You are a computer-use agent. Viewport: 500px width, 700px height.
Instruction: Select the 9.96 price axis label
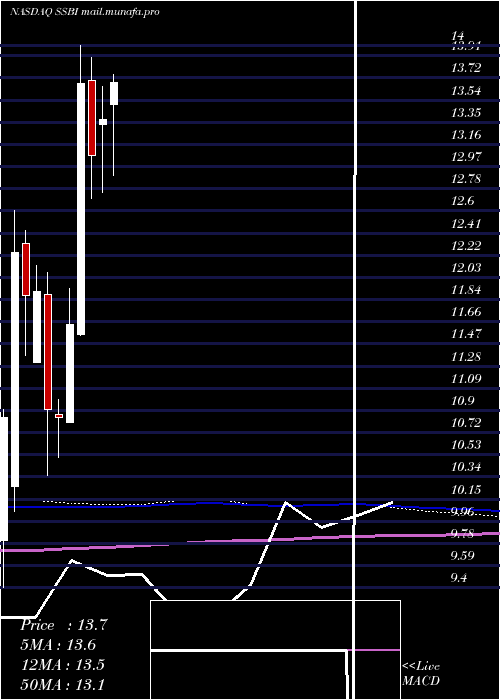[462, 512]
